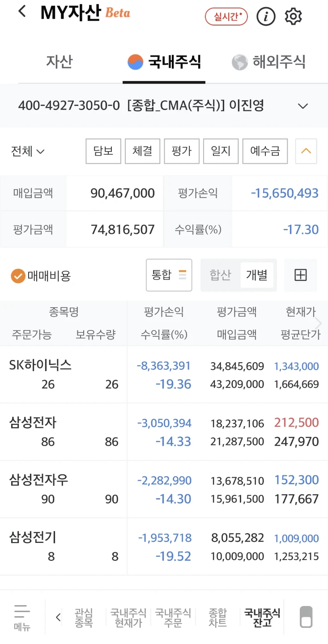Tap the 평가손익 column header
This screenshot has width=328, height=644.
pos(164,312)
